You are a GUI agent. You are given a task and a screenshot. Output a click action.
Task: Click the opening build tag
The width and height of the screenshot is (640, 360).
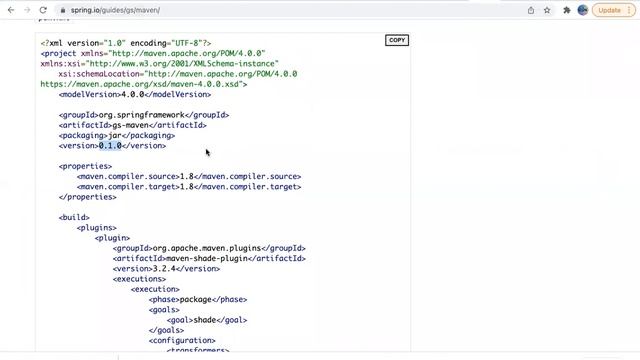pos(74,217)
